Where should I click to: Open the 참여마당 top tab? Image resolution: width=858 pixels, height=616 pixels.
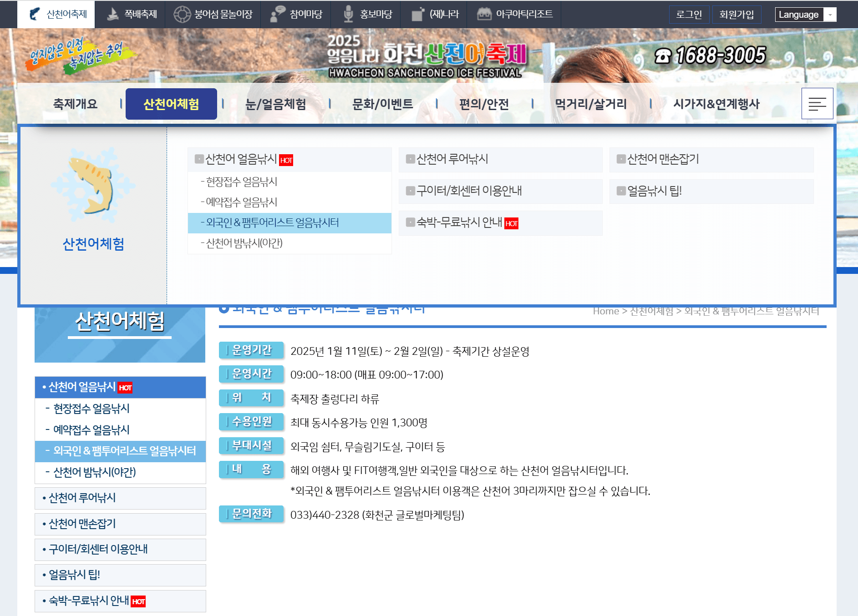pyautogui.click(x=296, y=14)
